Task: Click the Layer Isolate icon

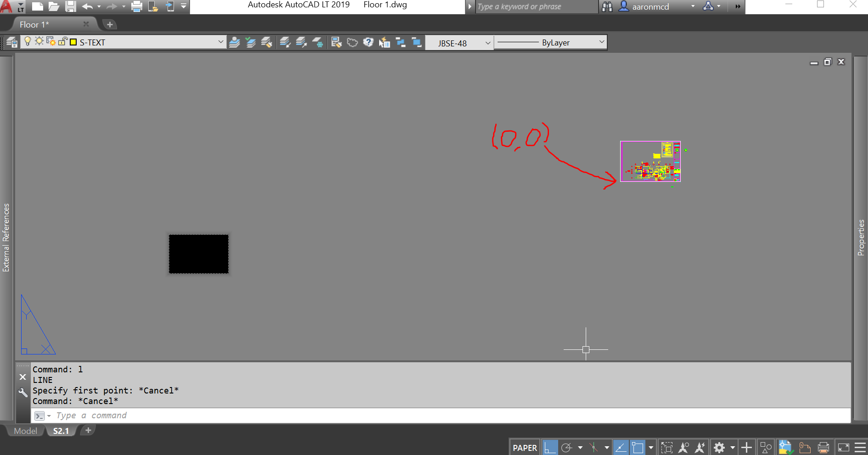Action: [x=285, y=43]
